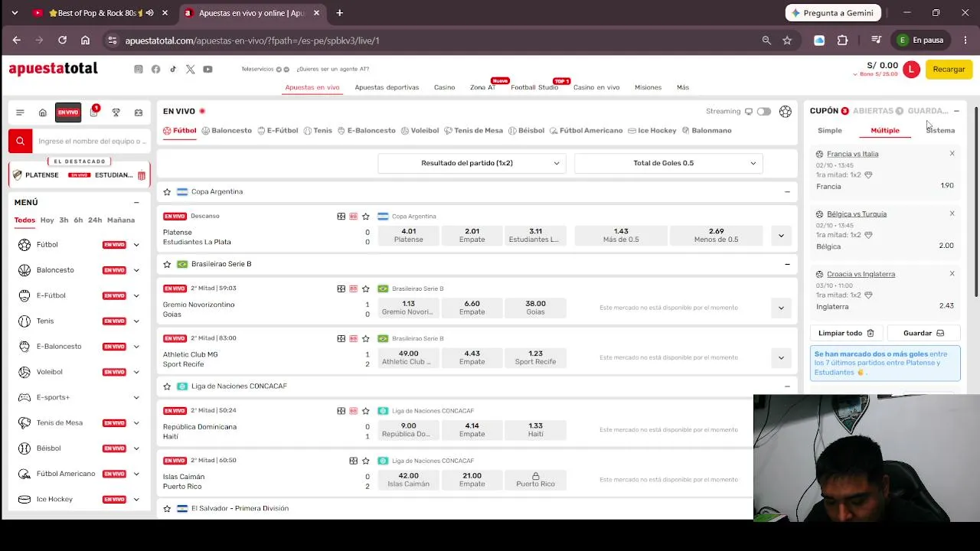The image size is (980, 551).
Task: Toggle the Streaming switch
Action: (763, 112)
